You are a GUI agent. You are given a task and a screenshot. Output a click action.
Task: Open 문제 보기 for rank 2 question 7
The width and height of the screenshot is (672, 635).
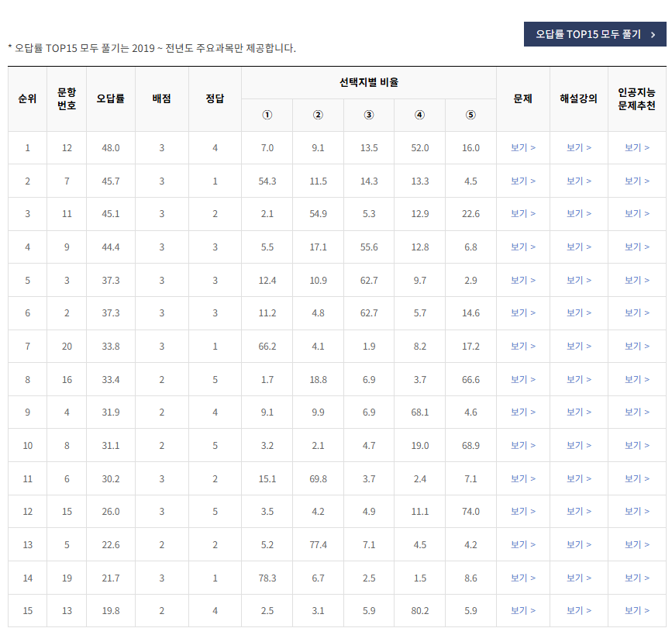(x=522, y=181)
